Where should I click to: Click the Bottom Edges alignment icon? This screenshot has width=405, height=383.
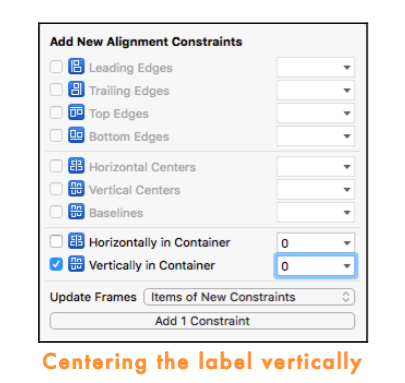click(76, 135)
